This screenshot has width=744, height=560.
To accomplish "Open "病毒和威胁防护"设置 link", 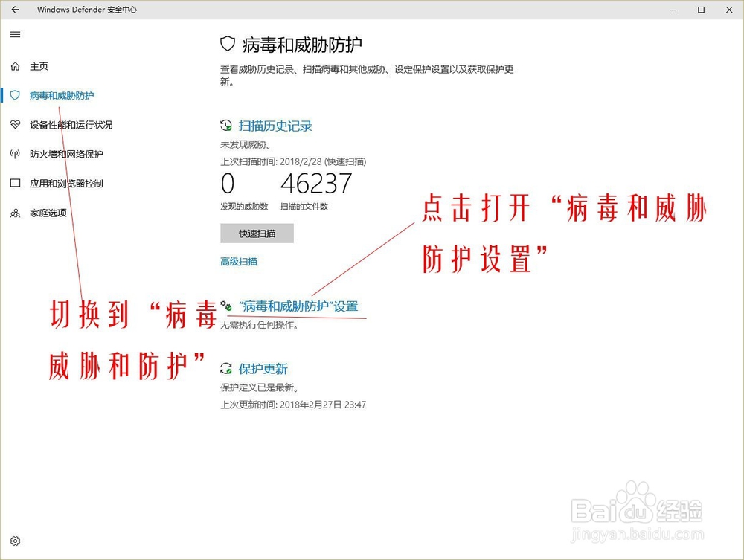I will pos(298,306).
